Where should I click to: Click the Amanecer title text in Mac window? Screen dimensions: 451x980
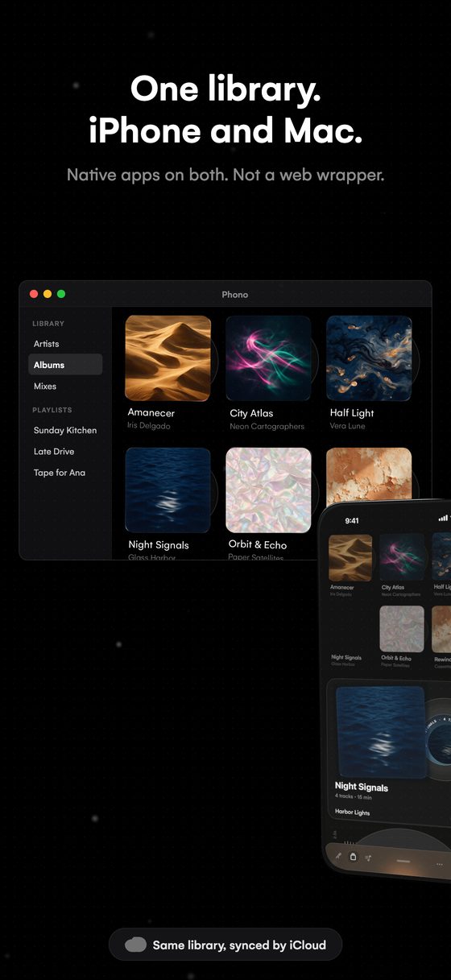151,413
